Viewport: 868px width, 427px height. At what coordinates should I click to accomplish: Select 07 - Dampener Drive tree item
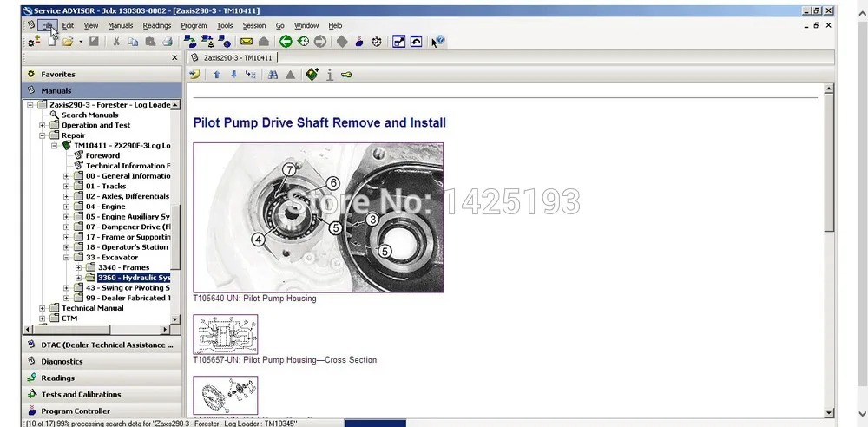128,227
